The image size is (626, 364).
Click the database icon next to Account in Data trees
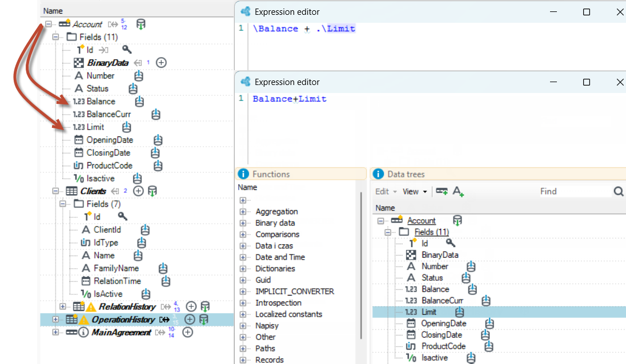457,220
